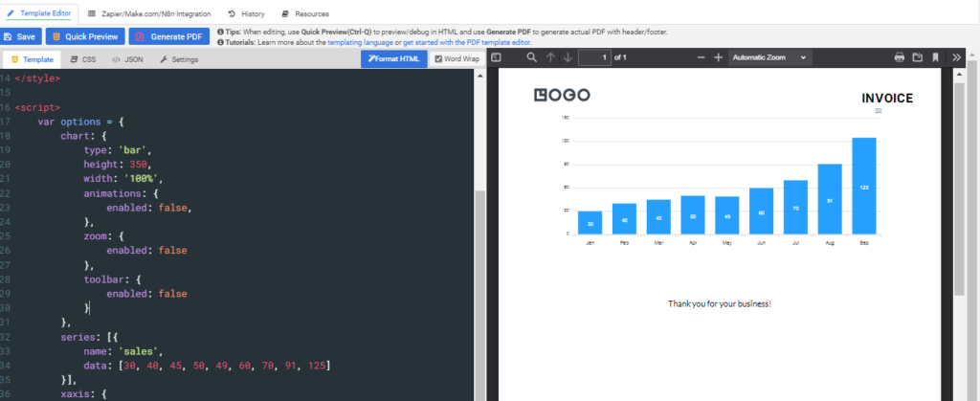Screen dimensions: 980x401
Task: Open the Automatic Zoom dropdown
Action: tap(769, 57)
